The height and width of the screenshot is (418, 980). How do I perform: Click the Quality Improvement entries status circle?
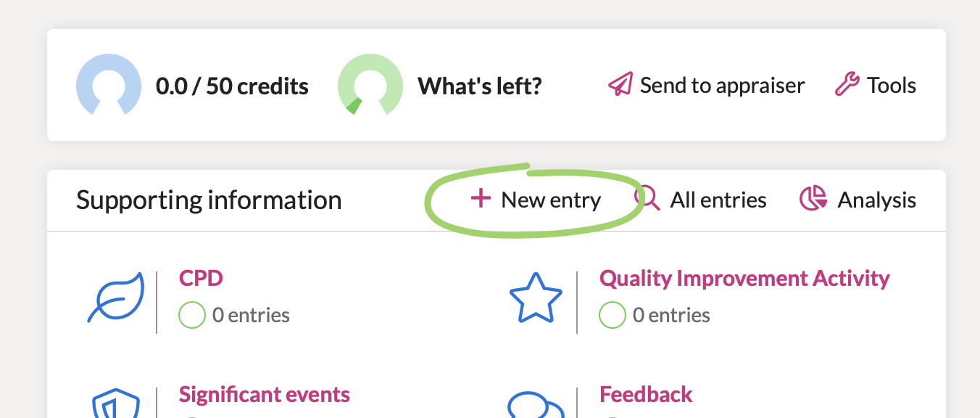(612, 315)
